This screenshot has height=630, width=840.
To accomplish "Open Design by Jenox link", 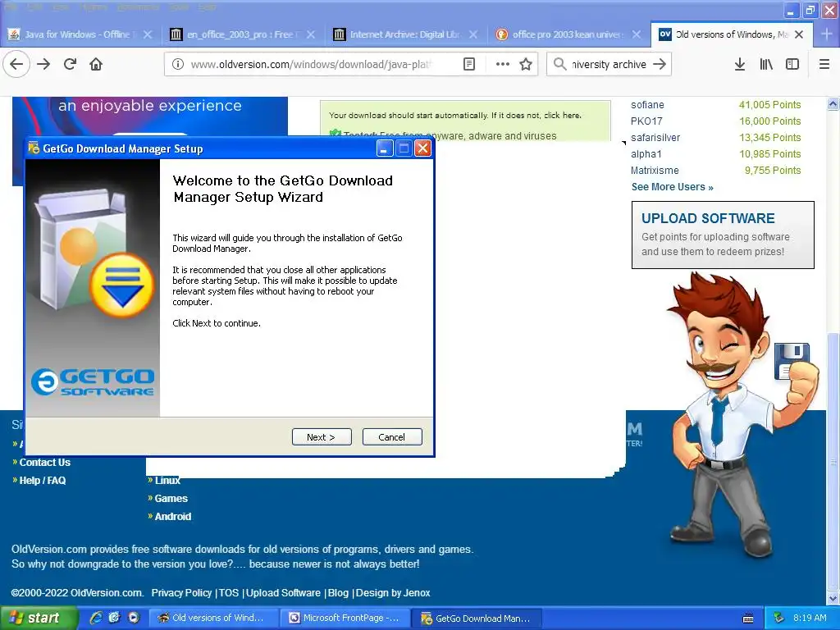I will [x=393, y=593].
